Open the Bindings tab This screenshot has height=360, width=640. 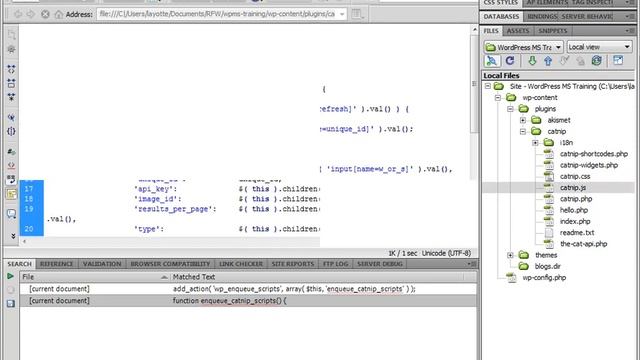(x=542, y=17)
